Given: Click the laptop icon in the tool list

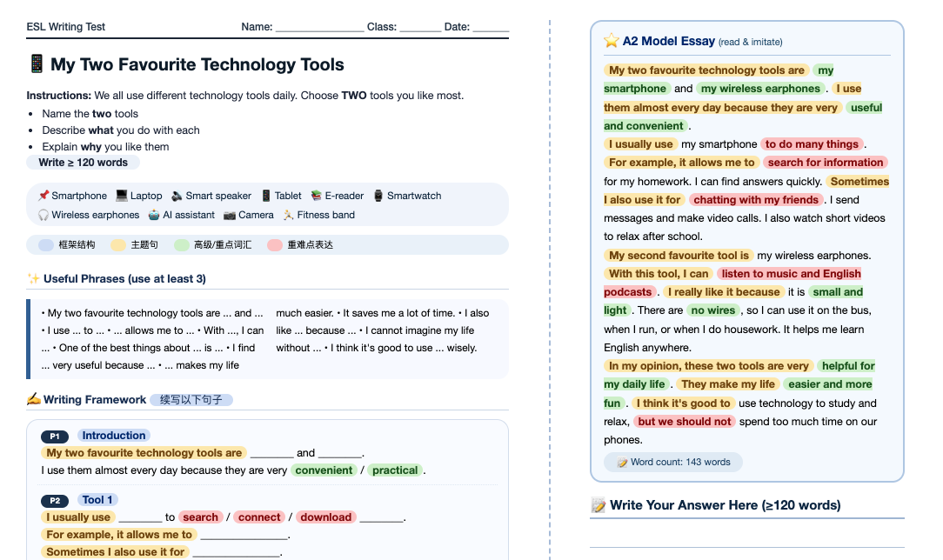Looking at the screenshot, I should click(x=122, y=196).
